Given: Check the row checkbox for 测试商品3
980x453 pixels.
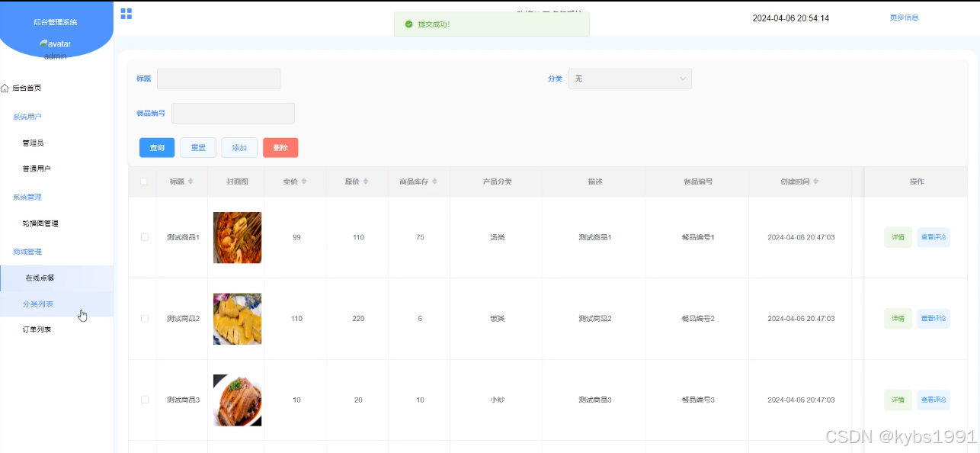Looking at the screenshot, I should [x=145, y=400].
